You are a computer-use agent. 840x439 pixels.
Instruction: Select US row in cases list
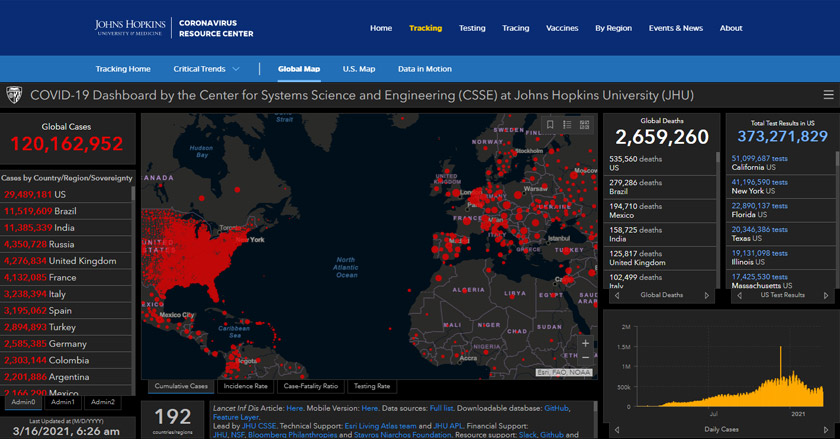[65, 195]
